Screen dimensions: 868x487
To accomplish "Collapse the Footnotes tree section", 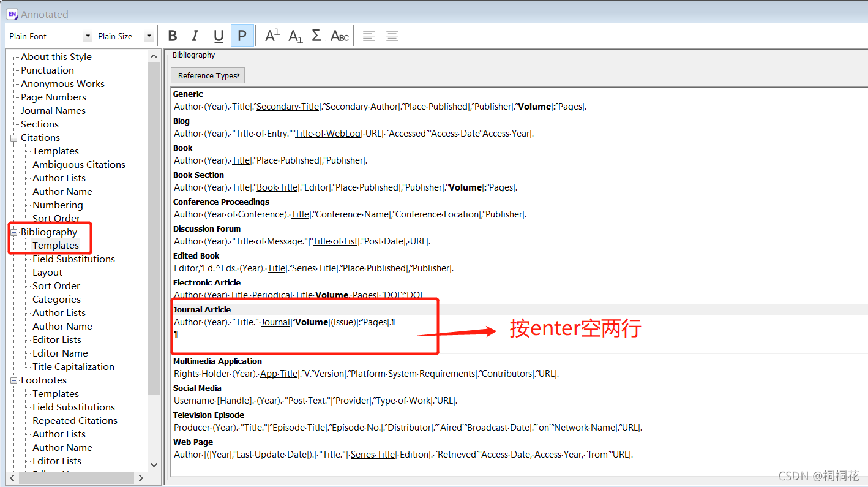I will 13,380.
